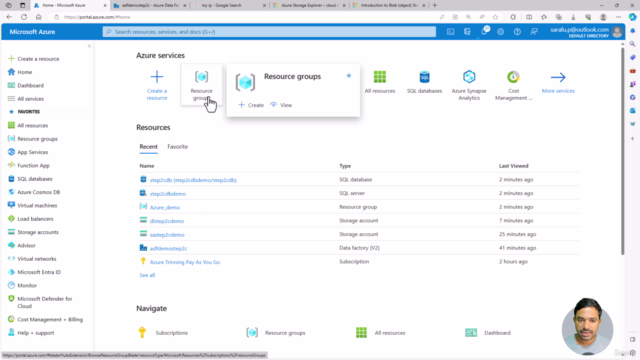640x360 pixels.
Task: Switch to Azure Storage Explorer browser tab
Action: [x=309, y=5]
